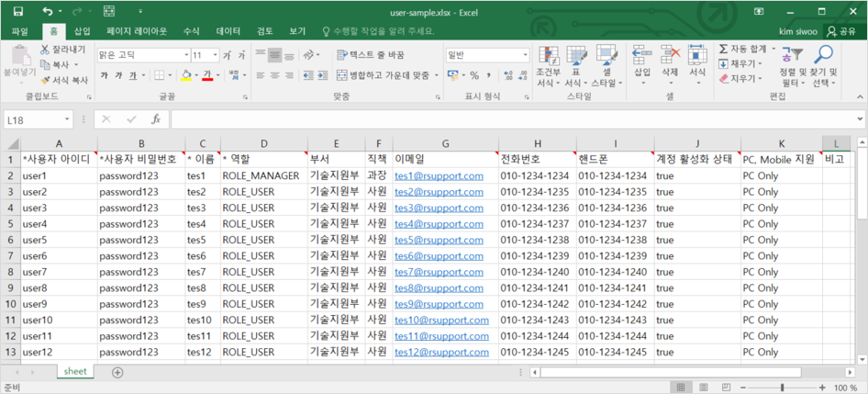Toggle bold (first 가) formatting

(104, 74)
